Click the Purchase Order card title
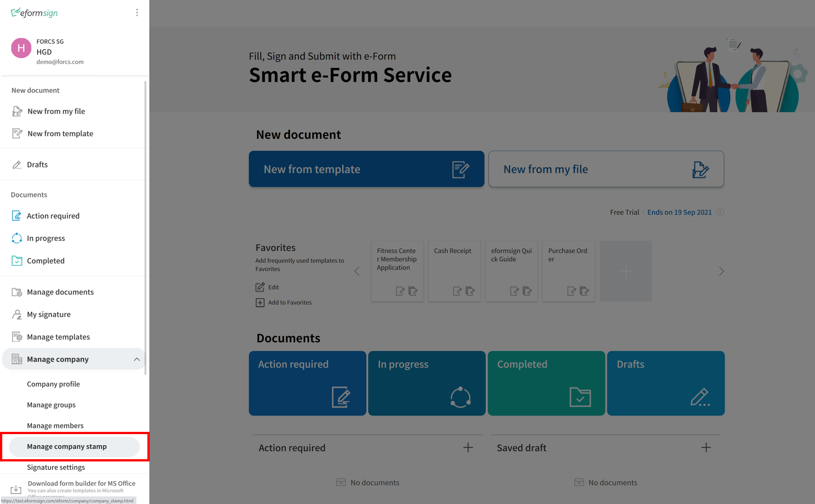 click(568, 255)
